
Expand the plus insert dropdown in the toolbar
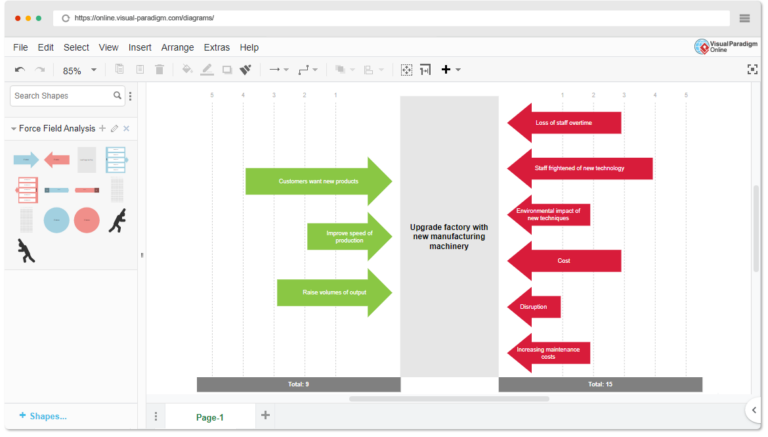pyautogui.click(x=451, y=70)
